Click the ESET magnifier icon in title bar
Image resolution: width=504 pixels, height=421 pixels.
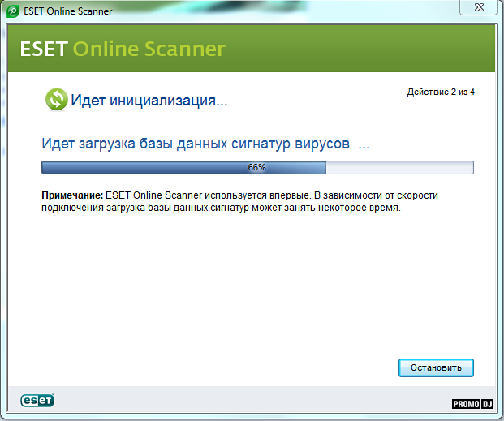[14, 11]
